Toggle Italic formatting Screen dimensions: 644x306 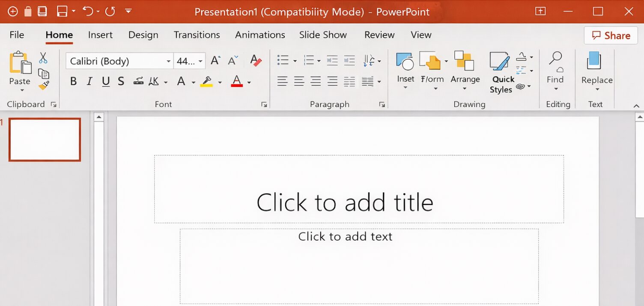click(89, 81)
